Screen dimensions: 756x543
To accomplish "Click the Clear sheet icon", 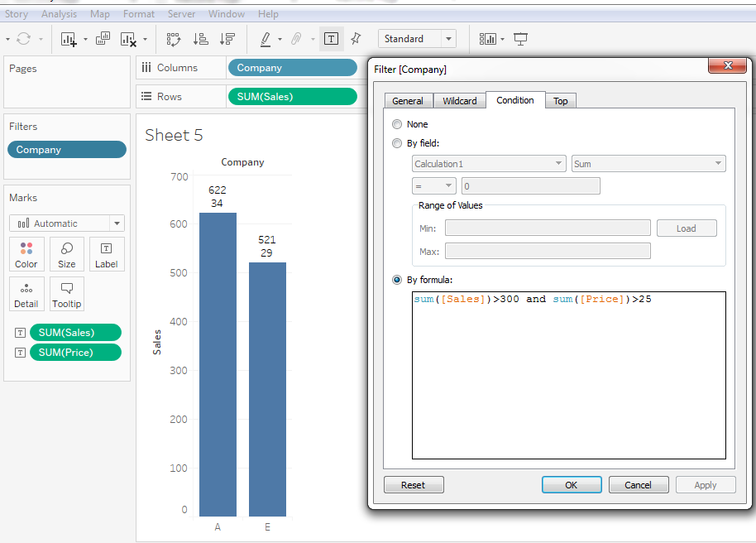I will click(128, 39).
